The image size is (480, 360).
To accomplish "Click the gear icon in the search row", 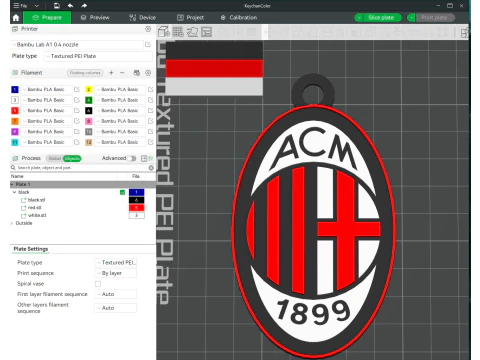I will click(151, 168).
